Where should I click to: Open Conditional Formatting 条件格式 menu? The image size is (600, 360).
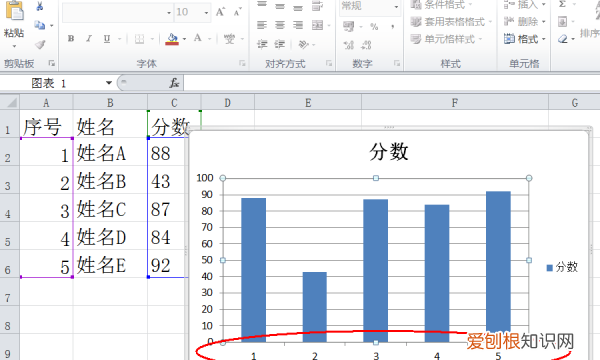tap(442, 5)
